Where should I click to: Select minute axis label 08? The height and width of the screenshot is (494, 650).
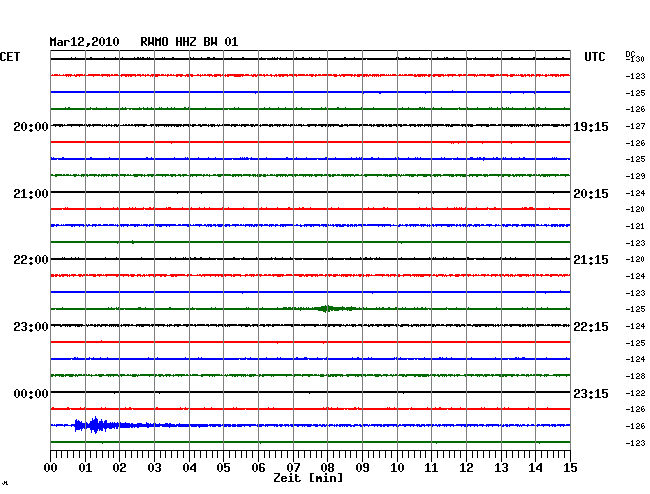point(327,468)
